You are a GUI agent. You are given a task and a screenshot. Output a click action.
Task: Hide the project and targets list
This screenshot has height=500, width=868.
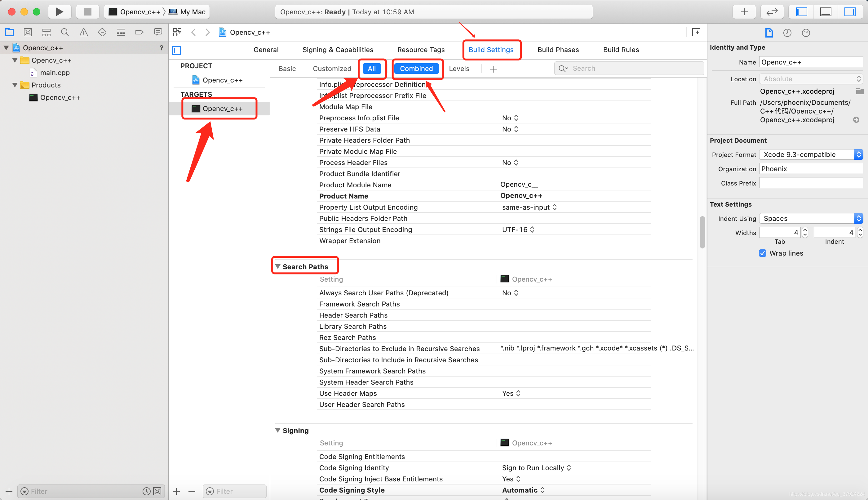point(177,51)
